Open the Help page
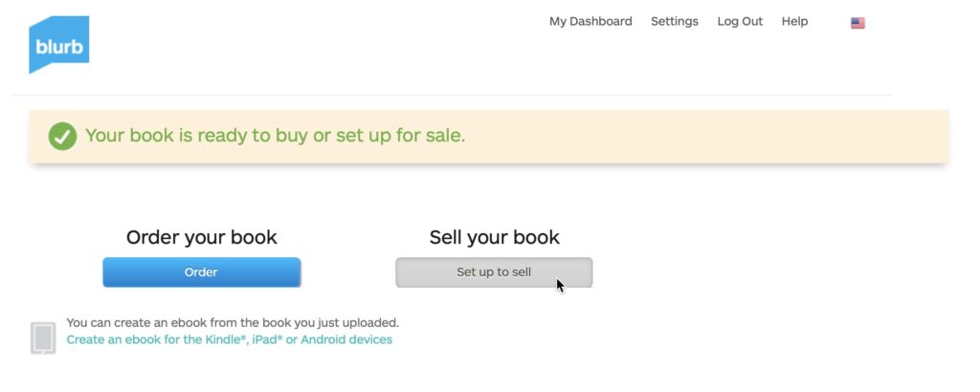Image resolution: width=980 pixels, height=392 pixels. tap(794, 21)
